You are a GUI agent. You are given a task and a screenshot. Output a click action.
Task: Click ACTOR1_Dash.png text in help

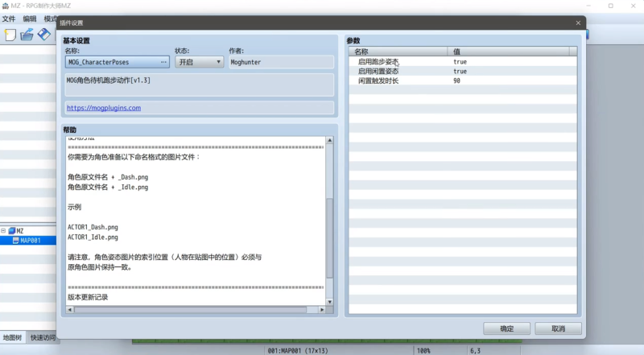pos(93,227)
